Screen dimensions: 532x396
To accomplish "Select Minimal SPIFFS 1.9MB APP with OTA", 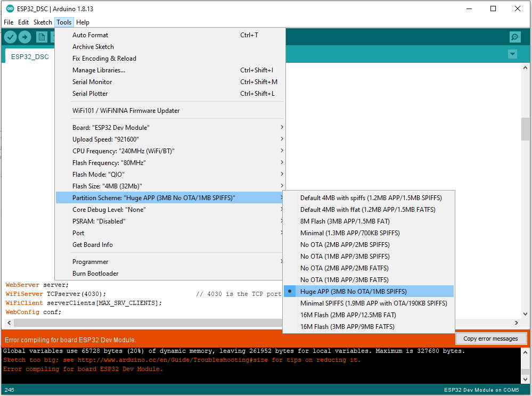I will point(369,303).
